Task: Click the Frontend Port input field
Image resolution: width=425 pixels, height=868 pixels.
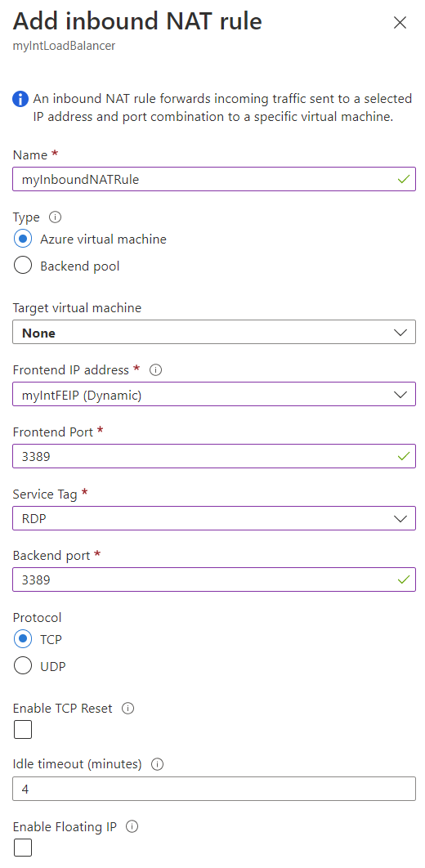Action: click(x=214, y=456)
